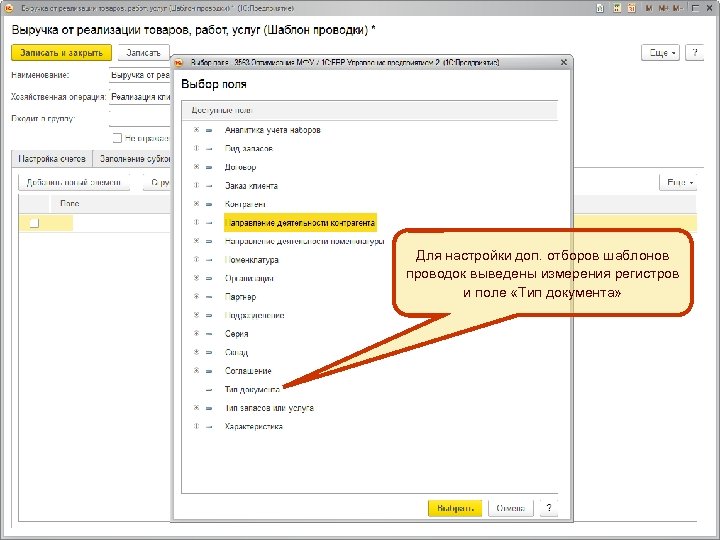Image resolution: width=720 pixels, height=540 pixels.
Task: Open the Еще dropdown in the top toolbar
Action: tap(660, 53)
